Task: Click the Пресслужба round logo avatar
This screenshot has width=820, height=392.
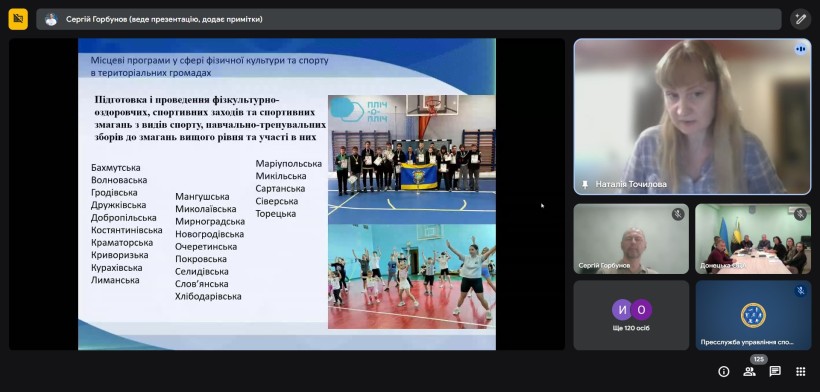Action: tap(753, 315)
